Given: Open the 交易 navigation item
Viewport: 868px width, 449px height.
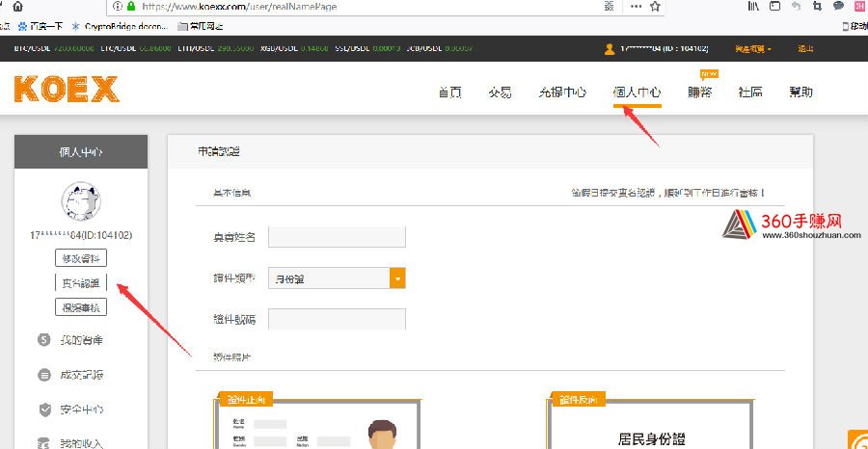Looking at the screenshot, I should pyautogui.click(x=500, y=92).
